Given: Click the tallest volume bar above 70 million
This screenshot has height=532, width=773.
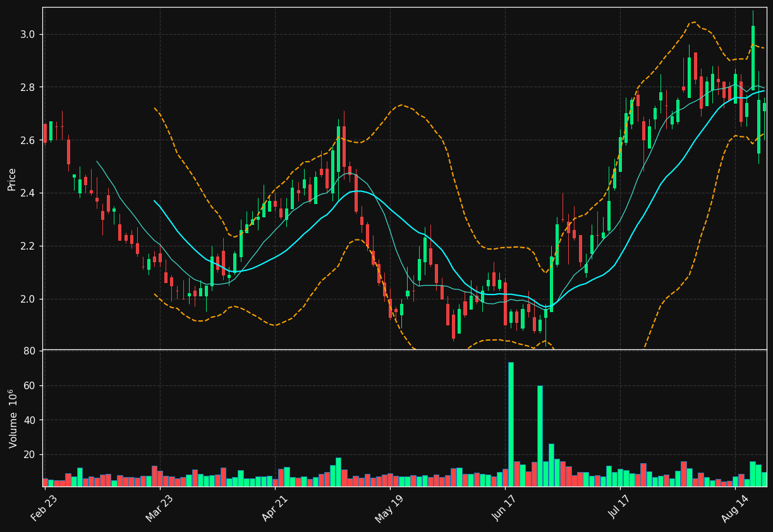Looking at the screenshot, I should coord(511,424).
